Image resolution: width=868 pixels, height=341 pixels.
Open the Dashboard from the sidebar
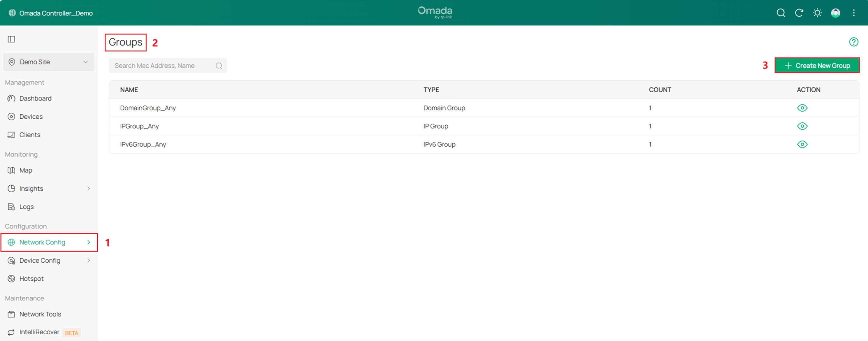pos(35,98)
